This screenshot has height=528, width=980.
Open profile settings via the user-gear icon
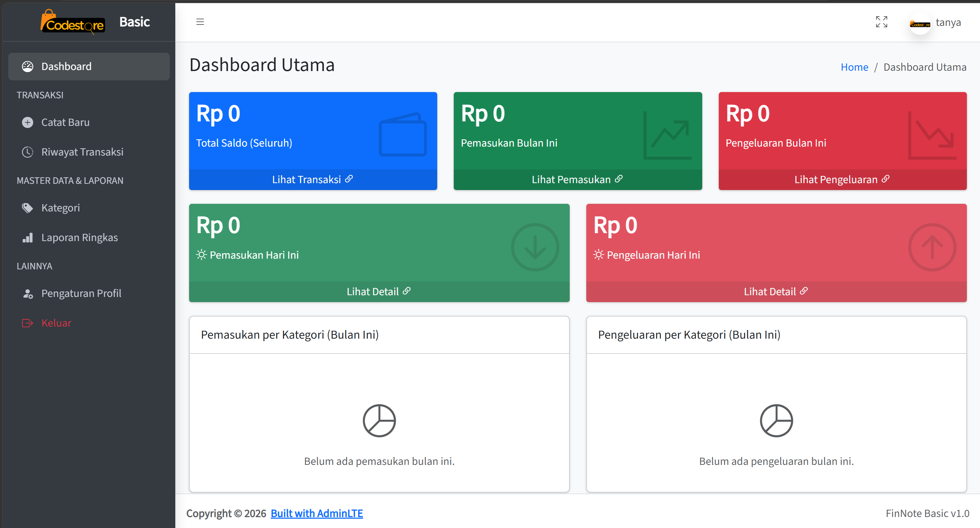pos(28,293)
